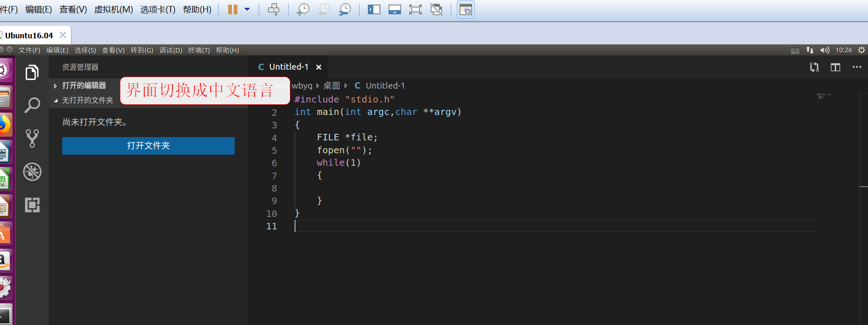Click the compare changes icon in editor toolbar
The width and height of the screenshot is (868, 325).
tap(814, 67)
